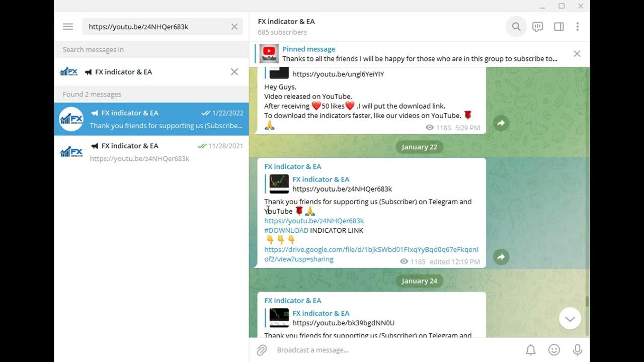The width and height of the screenshot is (644, 362).
Task: Click the YouTube thumbnail in pinned message
Action: click(269, 54)
